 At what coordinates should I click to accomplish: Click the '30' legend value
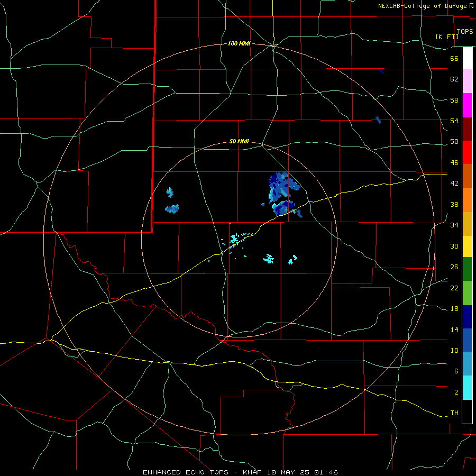454,246
